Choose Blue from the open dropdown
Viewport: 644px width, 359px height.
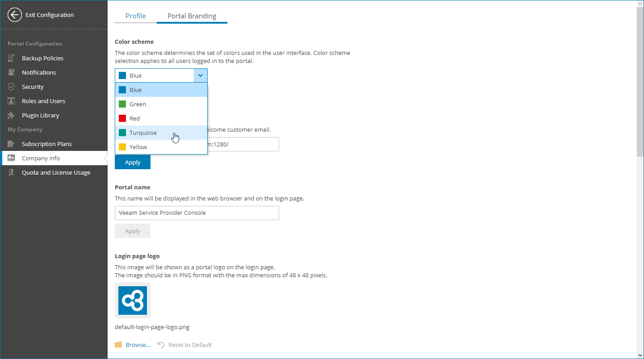(x=135, y=89)
